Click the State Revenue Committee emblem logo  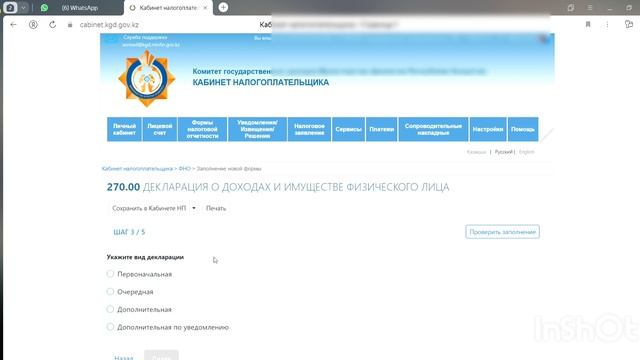click(147, 79)
